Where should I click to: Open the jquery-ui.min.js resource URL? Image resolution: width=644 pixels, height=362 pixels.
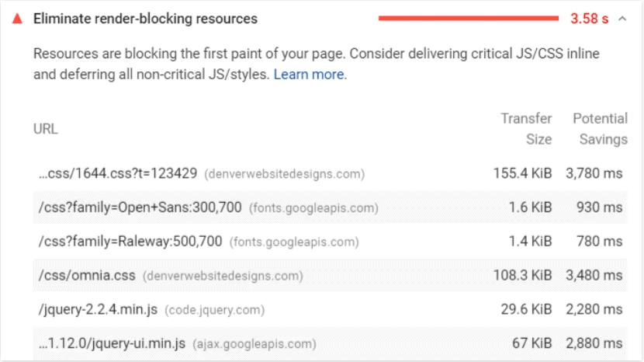pos(112,343)
